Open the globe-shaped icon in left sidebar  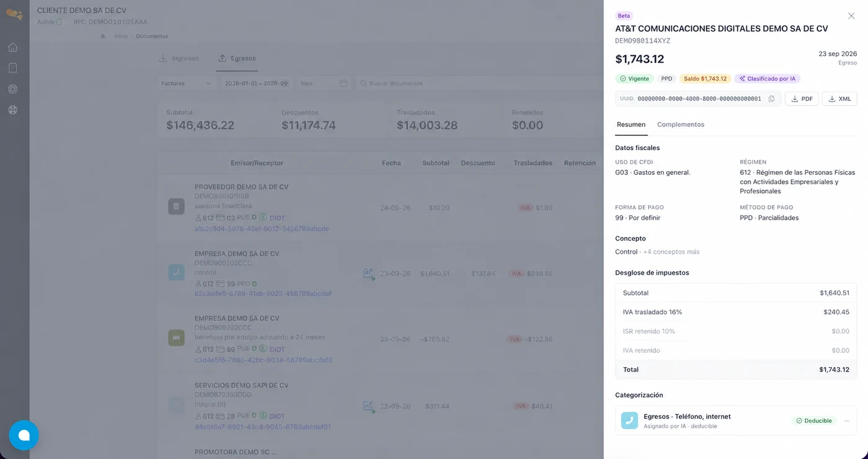tap(12, 110)
